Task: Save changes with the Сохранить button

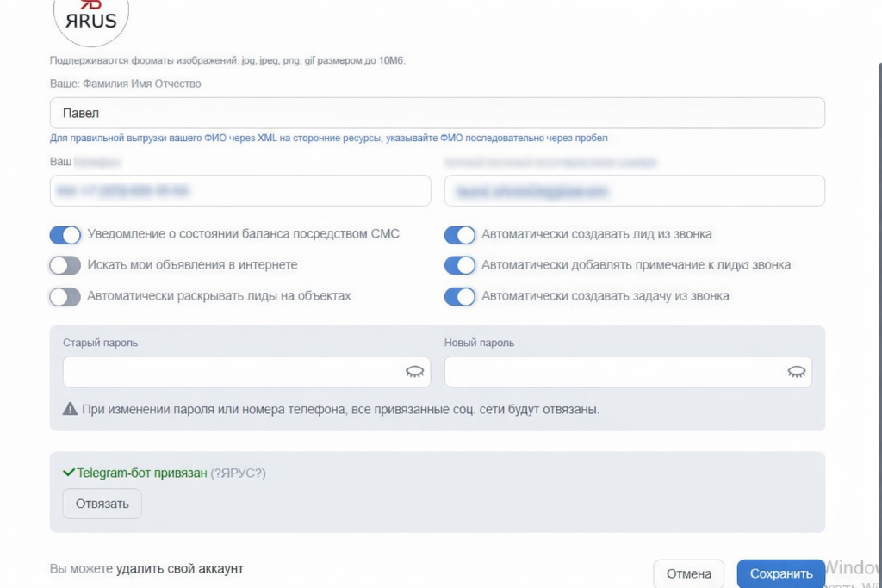Action: (x=780, y=573)
